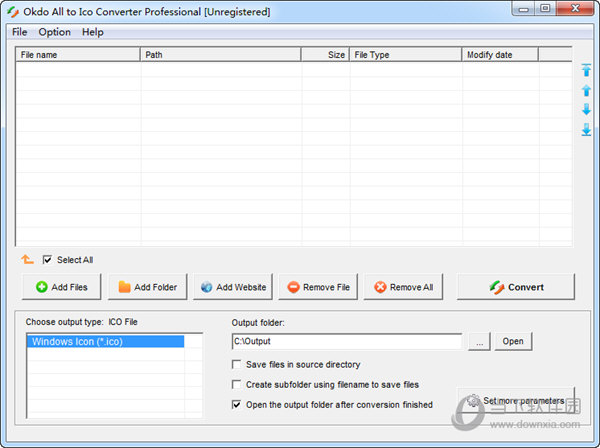This screenshot has width=600, height=448.
Task: Click the Add Files button
Action: [62, 287]
